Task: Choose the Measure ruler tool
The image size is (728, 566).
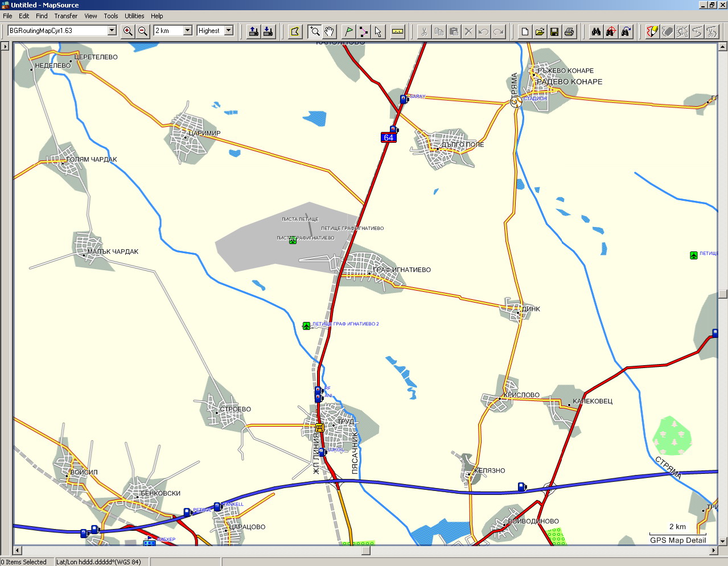Action: pyautogui.click(x=398, y=31)
